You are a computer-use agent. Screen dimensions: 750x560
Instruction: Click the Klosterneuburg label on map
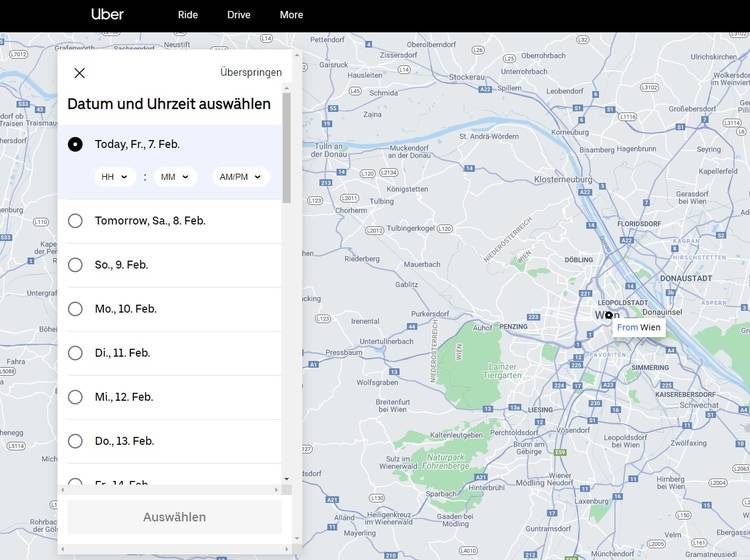pyautogui.click(x=563, y=179)
